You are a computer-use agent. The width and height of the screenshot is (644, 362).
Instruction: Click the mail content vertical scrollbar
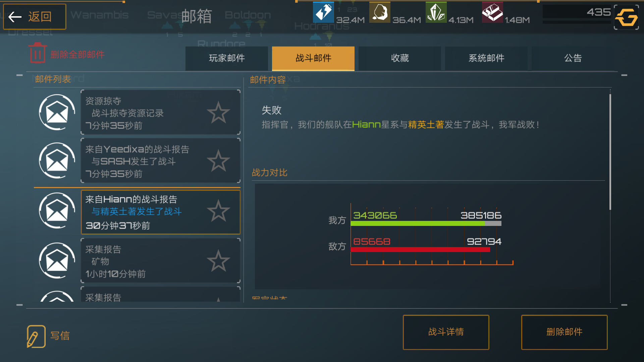[x=610, y=152]
